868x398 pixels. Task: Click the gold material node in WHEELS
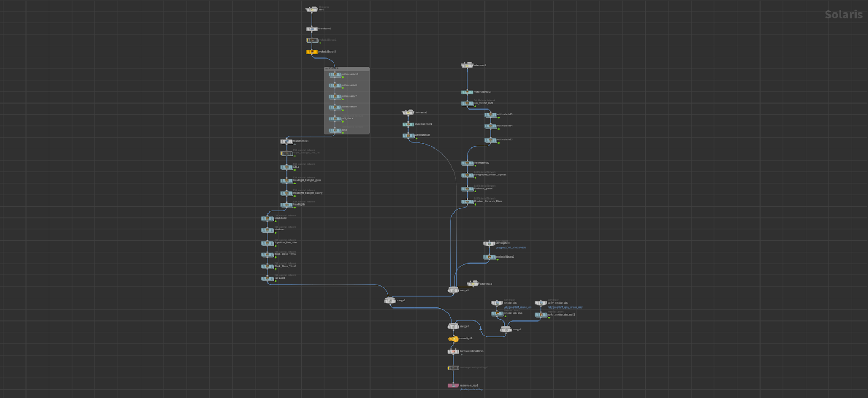point(335,131)
